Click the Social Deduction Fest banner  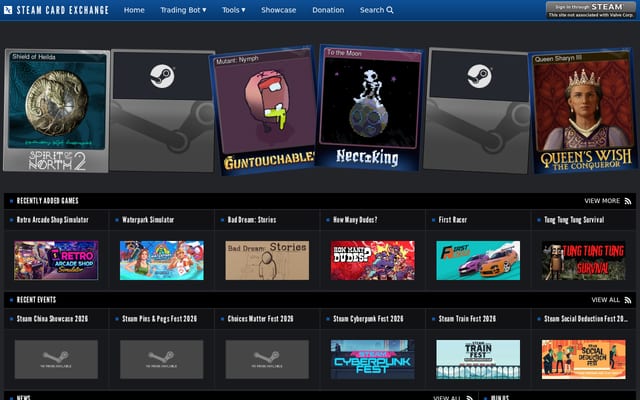tap(583, 359)
